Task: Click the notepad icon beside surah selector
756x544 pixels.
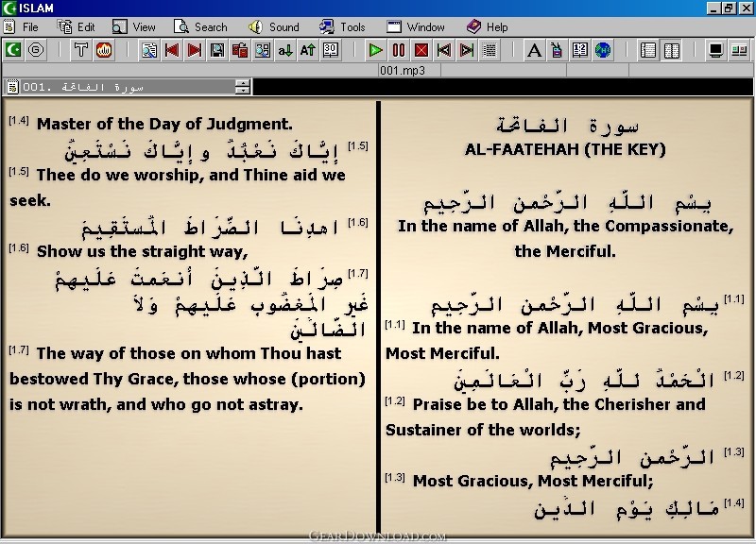Action: click(x=12, y=87)
